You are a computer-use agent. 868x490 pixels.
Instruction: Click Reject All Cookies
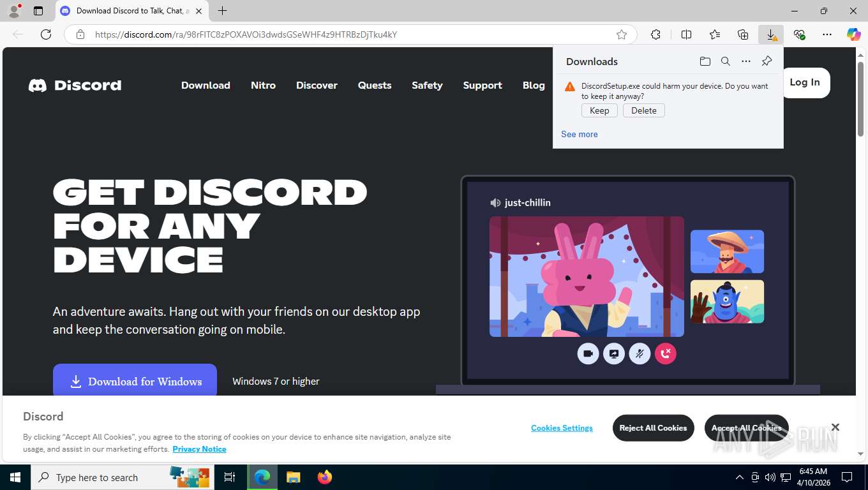653,428
